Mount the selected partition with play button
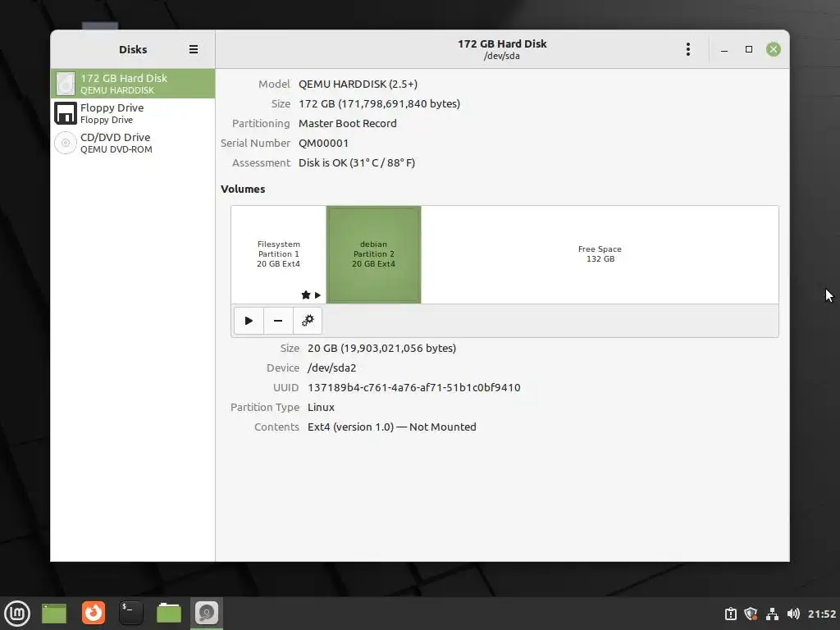Image resolution: width=840 pixels, height=630 pixels. coord(249,321)
